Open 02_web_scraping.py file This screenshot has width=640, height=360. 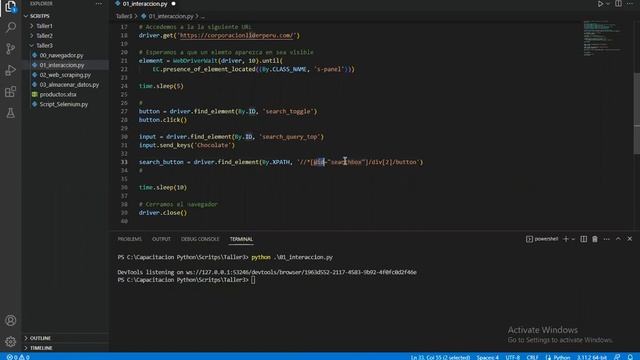click(x=65, y=75)
